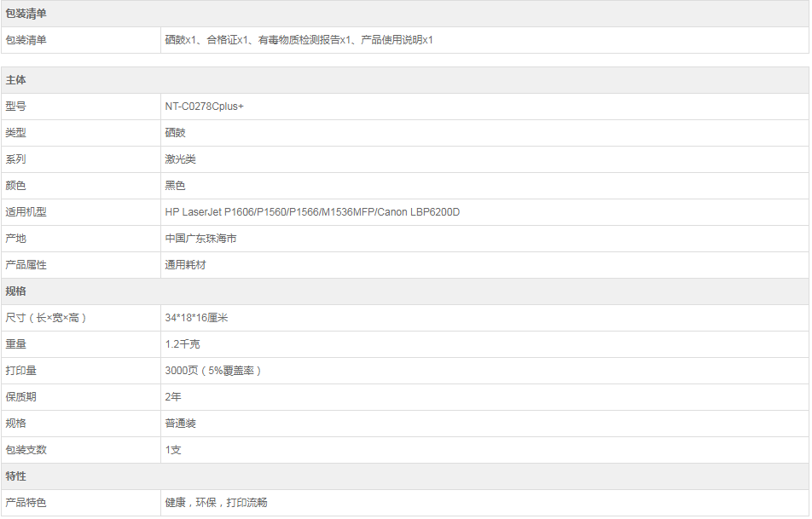This screenshot has width=812, height=519.
Task: Select the 黑色 color value
Action: tap(175, 186)
